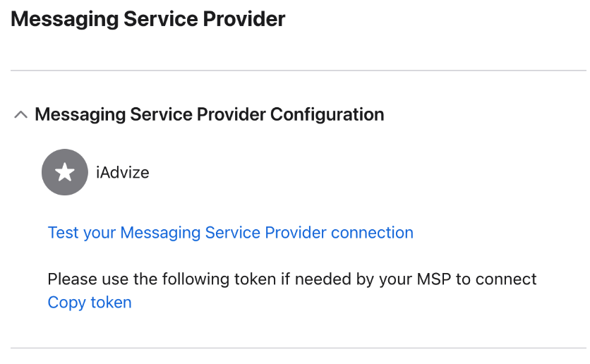Collapse the Messaging Service Provider Configuration section
590x364 pixels.
click(x=21, y=114)
